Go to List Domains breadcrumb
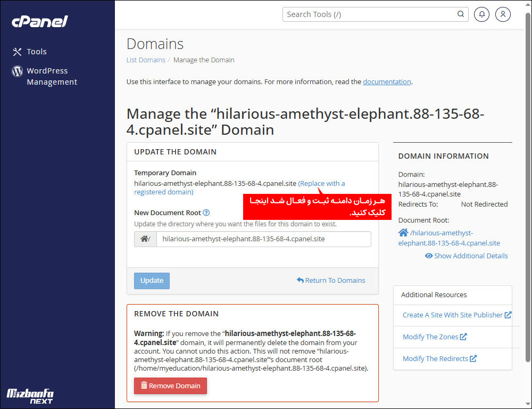 coord(146,60)
